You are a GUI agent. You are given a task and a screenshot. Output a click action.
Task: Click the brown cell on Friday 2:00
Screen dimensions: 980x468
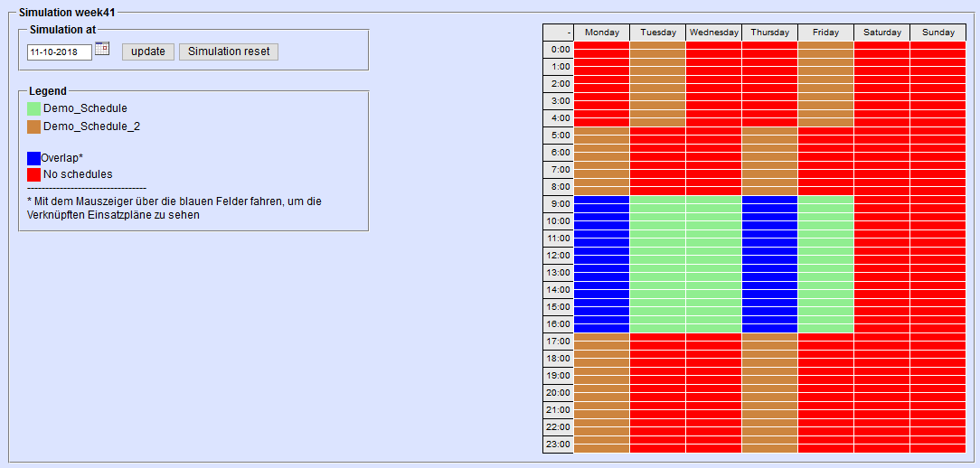(x=826, y=84)
